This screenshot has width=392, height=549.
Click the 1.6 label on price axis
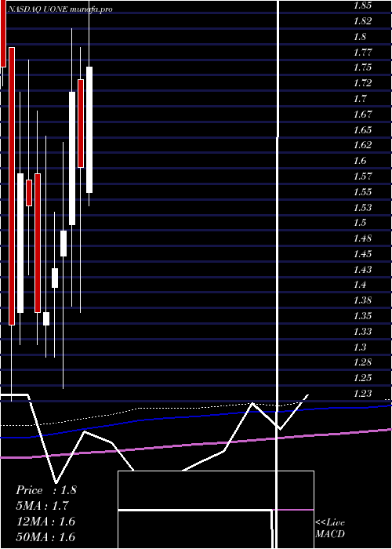tap(360, 161)
